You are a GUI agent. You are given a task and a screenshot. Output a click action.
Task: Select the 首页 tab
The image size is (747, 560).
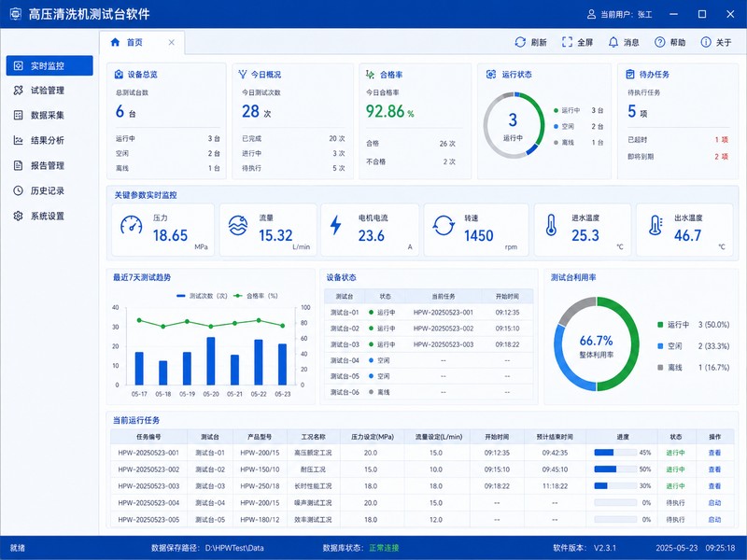134,42
